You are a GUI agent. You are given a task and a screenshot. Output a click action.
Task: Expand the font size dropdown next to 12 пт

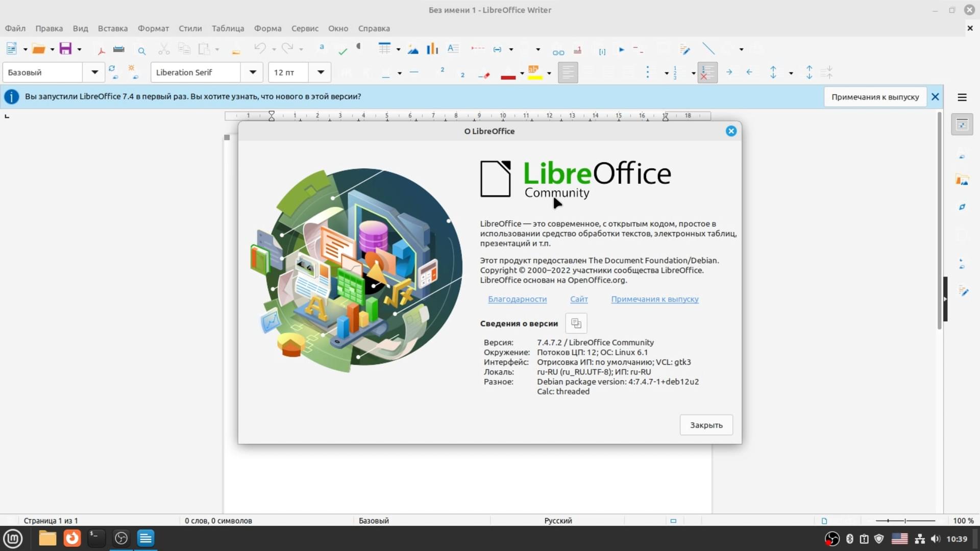pyautogui.click(x=321, y=72)
